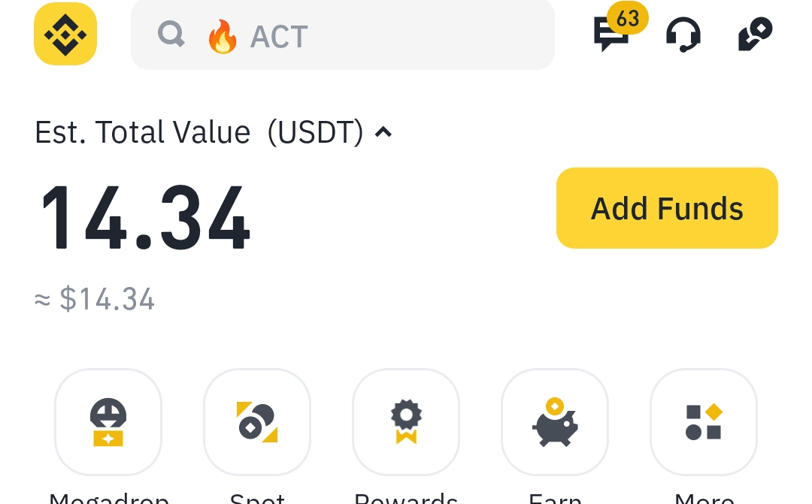Expand the caret beside USDT
Image resolution: width=812 pixels, height=504 pixels.
click(x=383, y=133)
